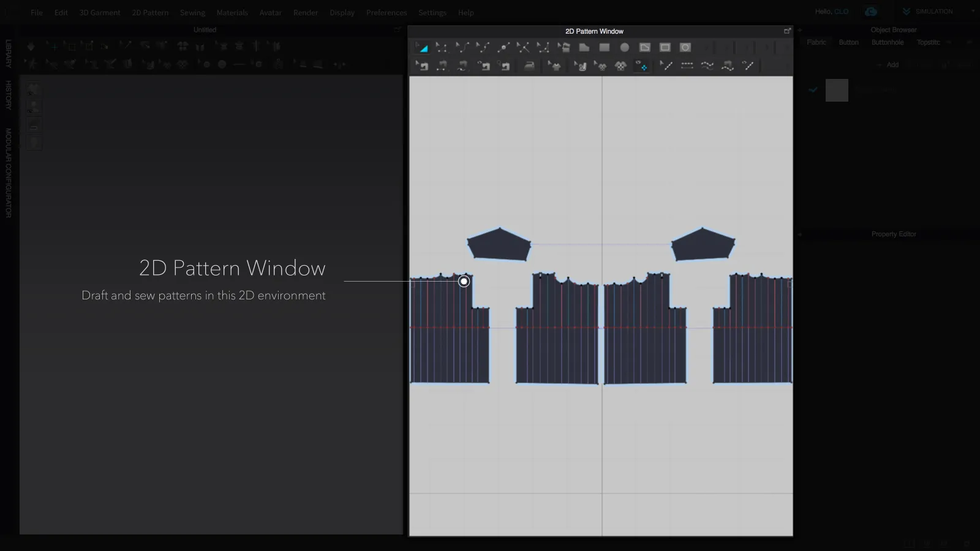The width and height of the screenshot is (980, 551).
Task: Click the cloud icon beside Hello, CLO
Action: (x=870, y=12)
